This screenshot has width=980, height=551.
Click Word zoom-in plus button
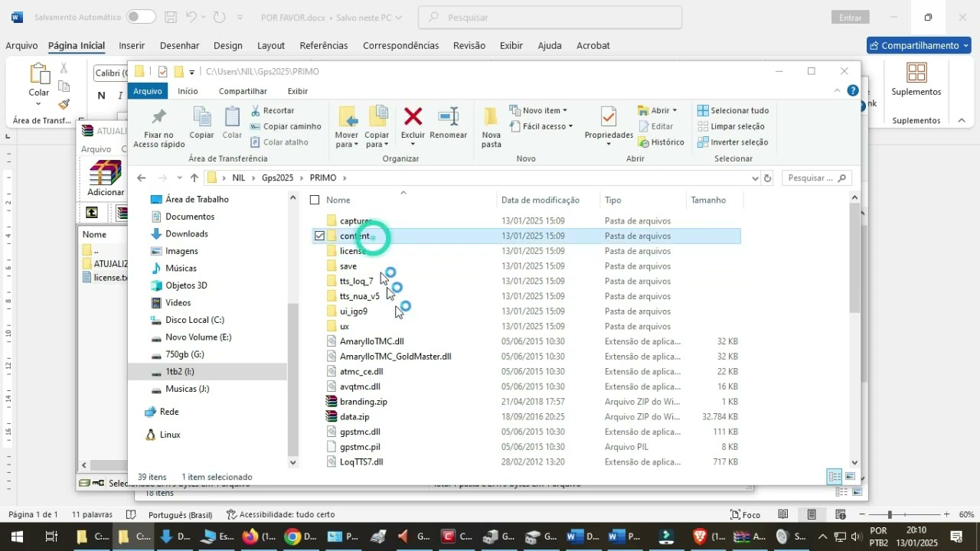pos(946,514)
